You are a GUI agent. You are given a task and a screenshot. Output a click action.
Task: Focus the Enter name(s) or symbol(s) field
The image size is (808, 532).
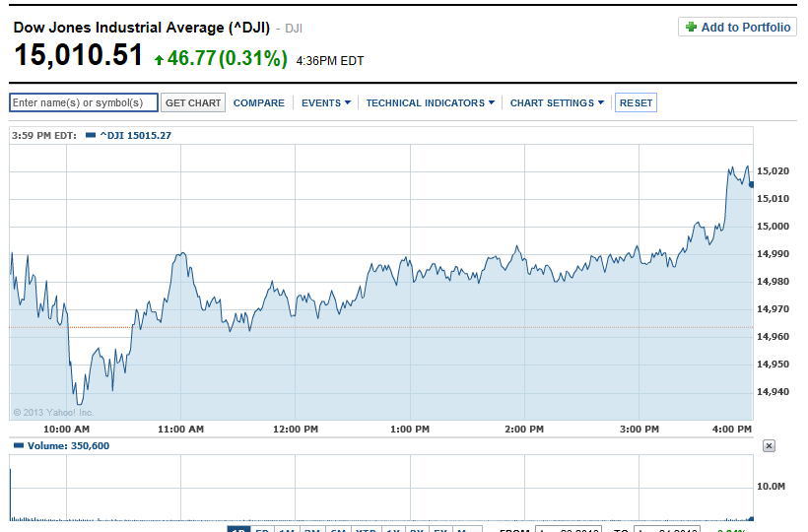tap(84, 103)
